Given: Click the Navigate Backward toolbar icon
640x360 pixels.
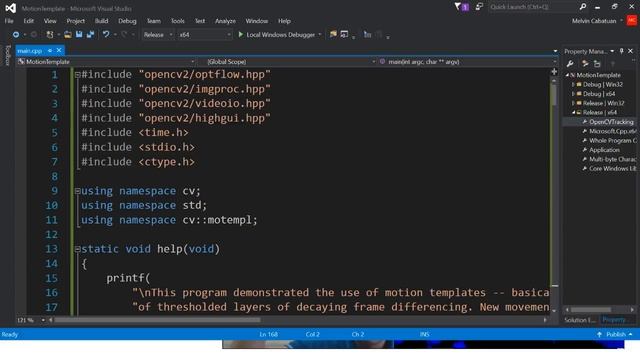Looking at the screenshot, I should tap(16, 35).
